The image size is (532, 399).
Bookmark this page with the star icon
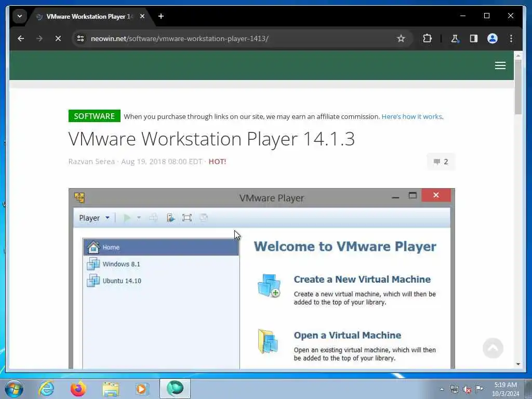coord(401,38)
